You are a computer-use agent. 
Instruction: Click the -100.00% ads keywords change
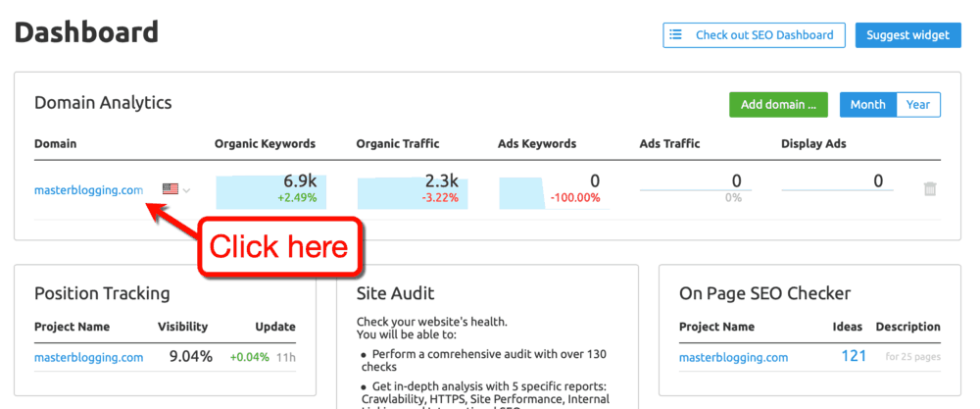pyautogui.click(x=575, y=198)
